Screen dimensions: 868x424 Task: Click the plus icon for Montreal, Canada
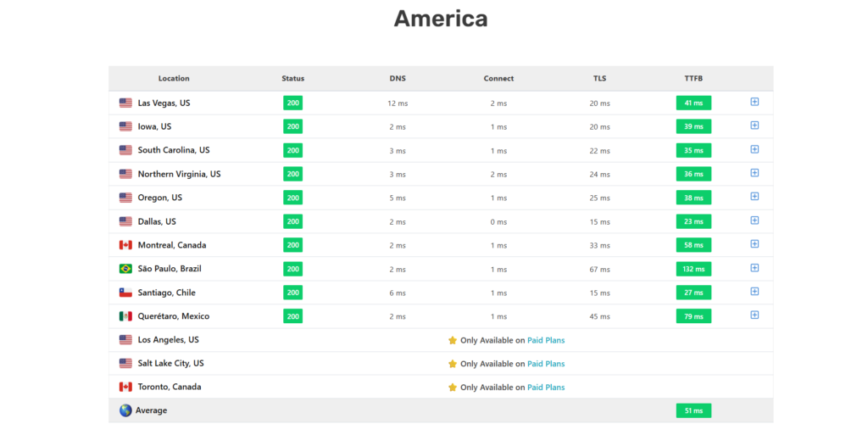(754, 244)
